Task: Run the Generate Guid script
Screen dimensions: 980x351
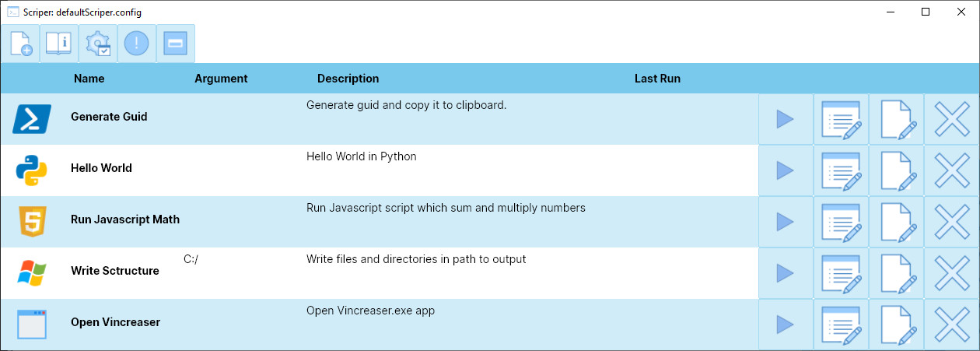Action: point(786,119)
